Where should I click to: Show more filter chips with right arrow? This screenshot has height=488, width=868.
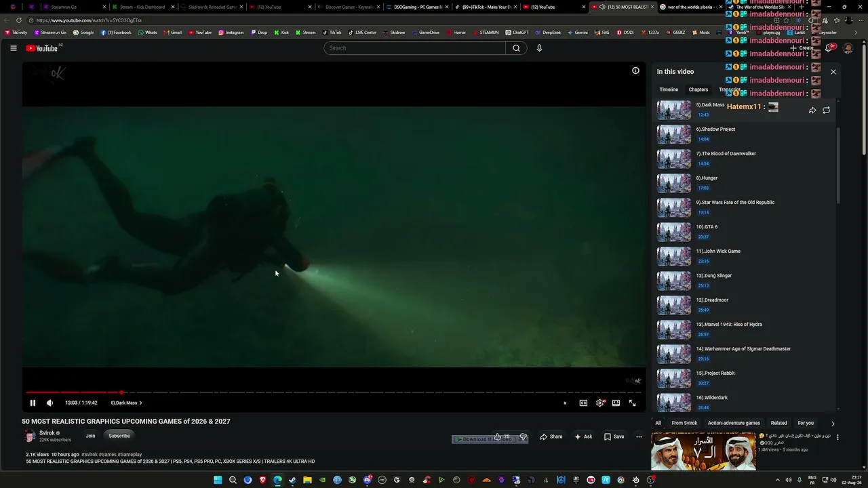tap(833, 424)
